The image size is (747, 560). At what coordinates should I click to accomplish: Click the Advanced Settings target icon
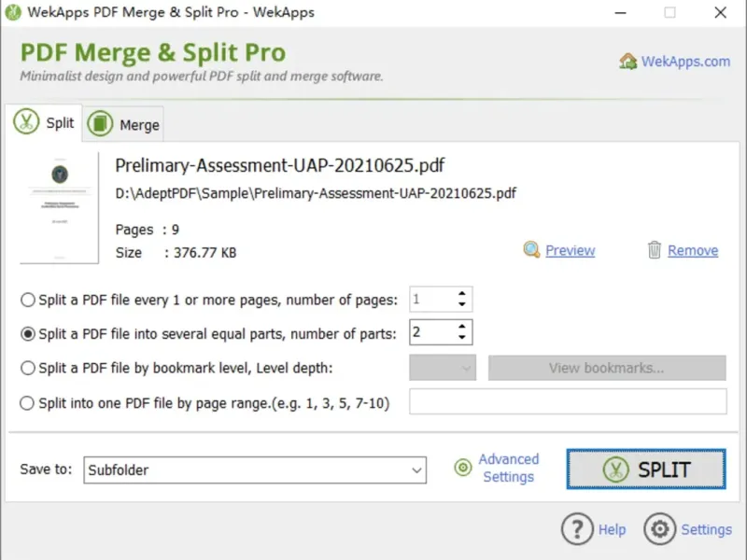pyautogui.click(x=462, y=468)
